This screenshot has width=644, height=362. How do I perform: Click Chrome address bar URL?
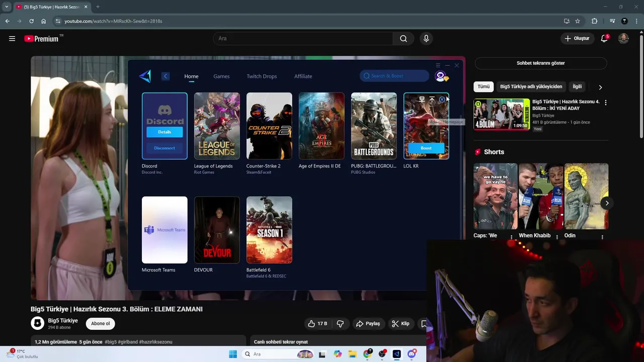coord(113,21)
